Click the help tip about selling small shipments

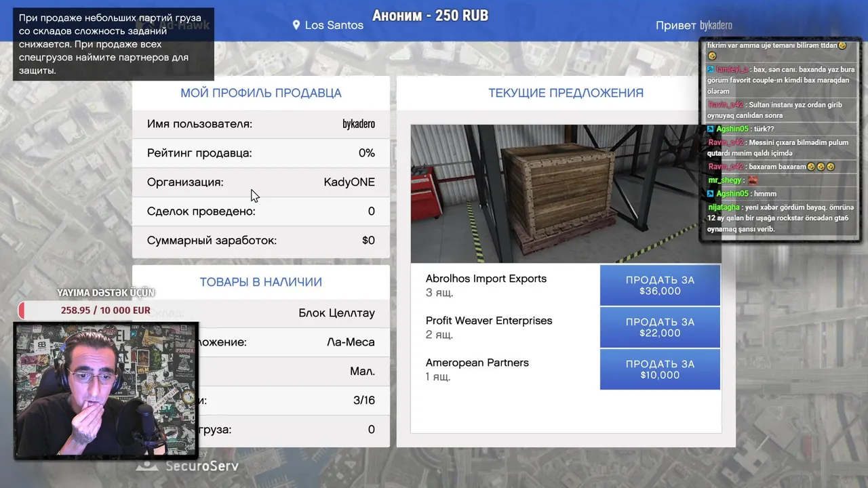pos(113,44)
